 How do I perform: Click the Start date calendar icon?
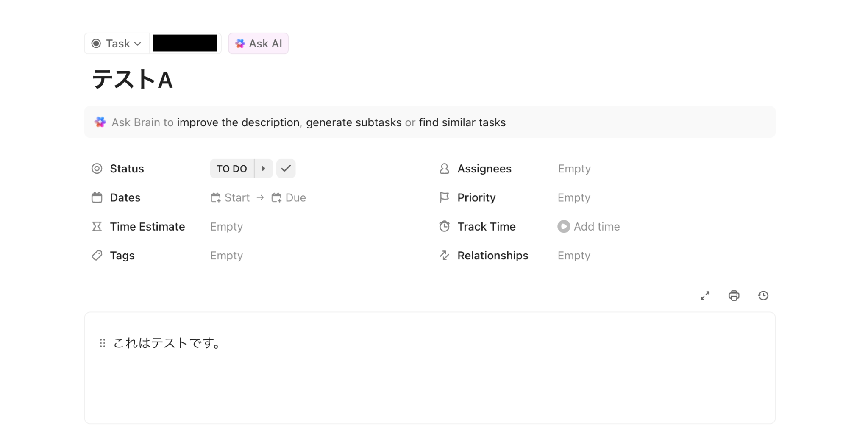pos(216,198)
